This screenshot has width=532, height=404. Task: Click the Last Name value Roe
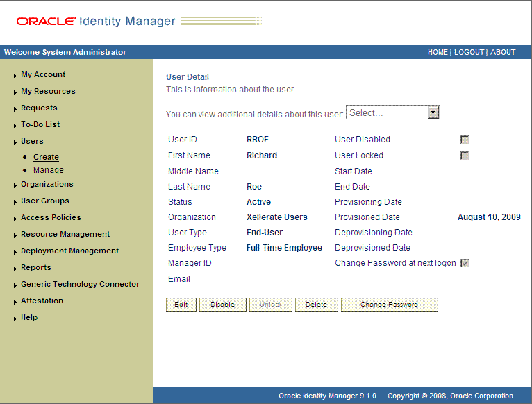point(254,187)
